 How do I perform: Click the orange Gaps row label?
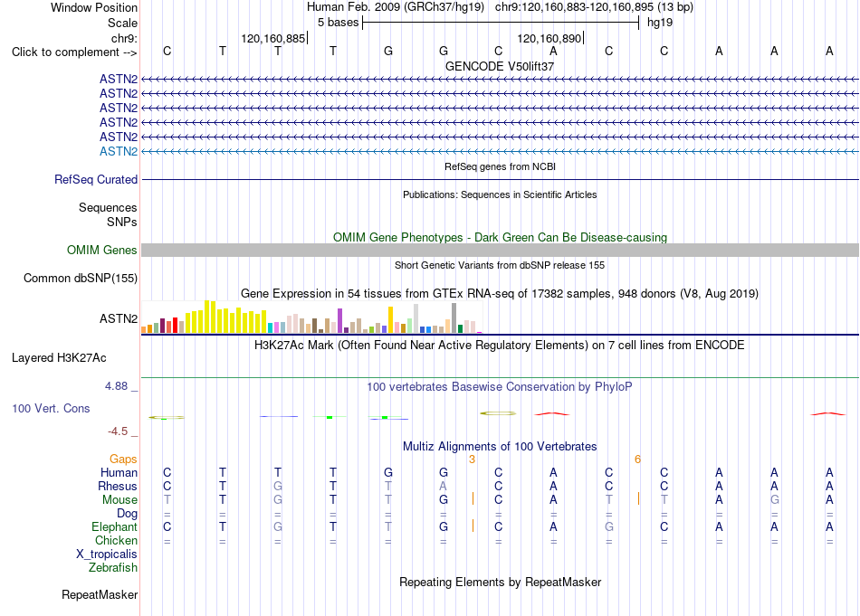[123, 459]
